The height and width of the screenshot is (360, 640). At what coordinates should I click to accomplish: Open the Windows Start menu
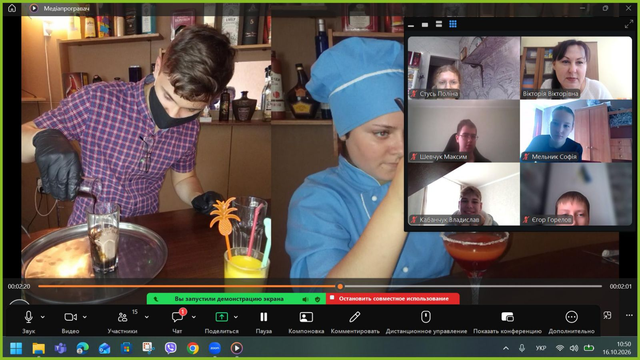[16, 348]
